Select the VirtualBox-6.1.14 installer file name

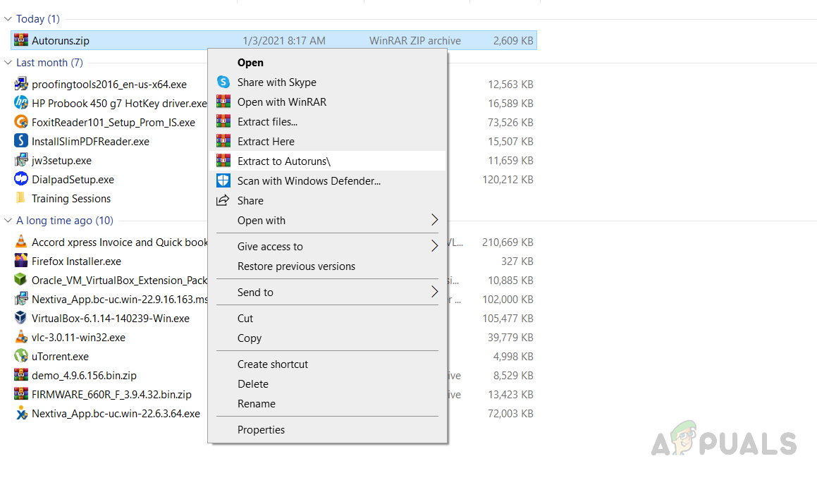tap(111, 319)
